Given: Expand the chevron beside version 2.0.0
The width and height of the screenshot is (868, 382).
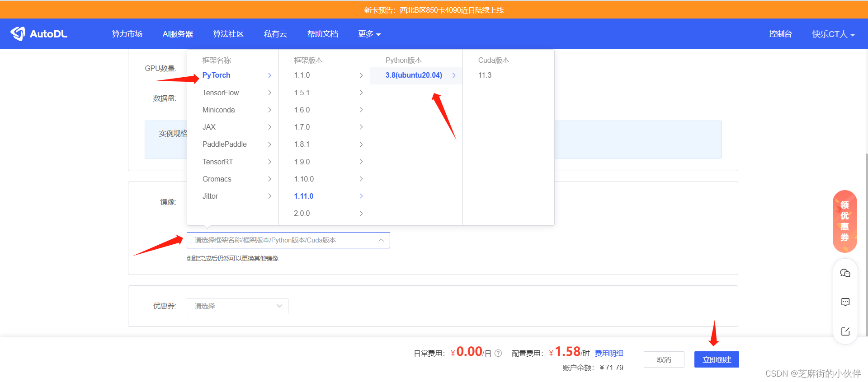Looking at the screenshot, I should (361, 213).
